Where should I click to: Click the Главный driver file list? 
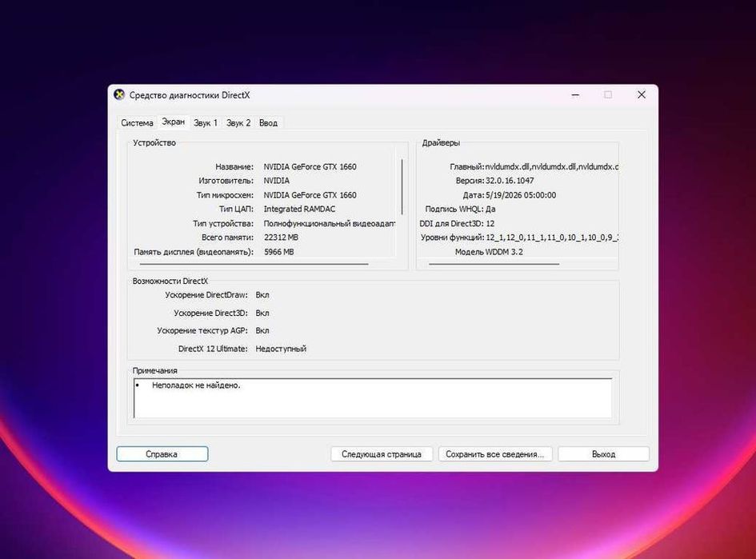pos(551,166)
